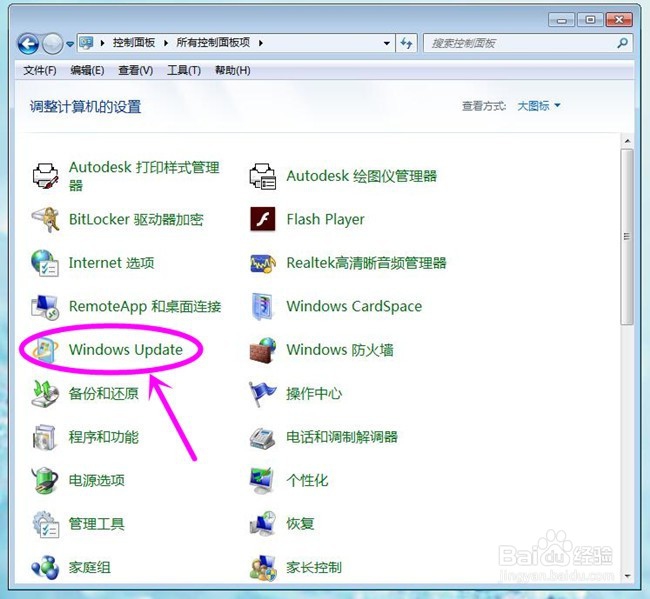Open Flash Player link text
Viewport: 650px width, 599px height.
click(325, 219)
